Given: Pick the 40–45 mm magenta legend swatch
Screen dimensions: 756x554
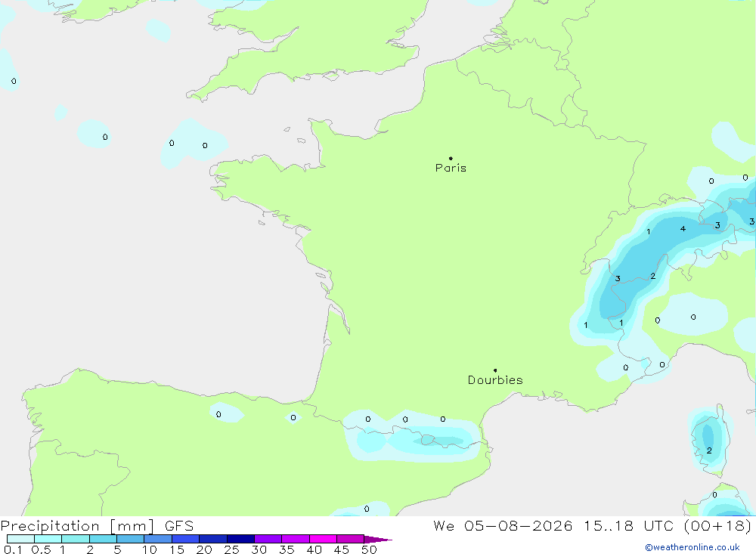Looking at the screenshot, I should click(x=323, y=539).
